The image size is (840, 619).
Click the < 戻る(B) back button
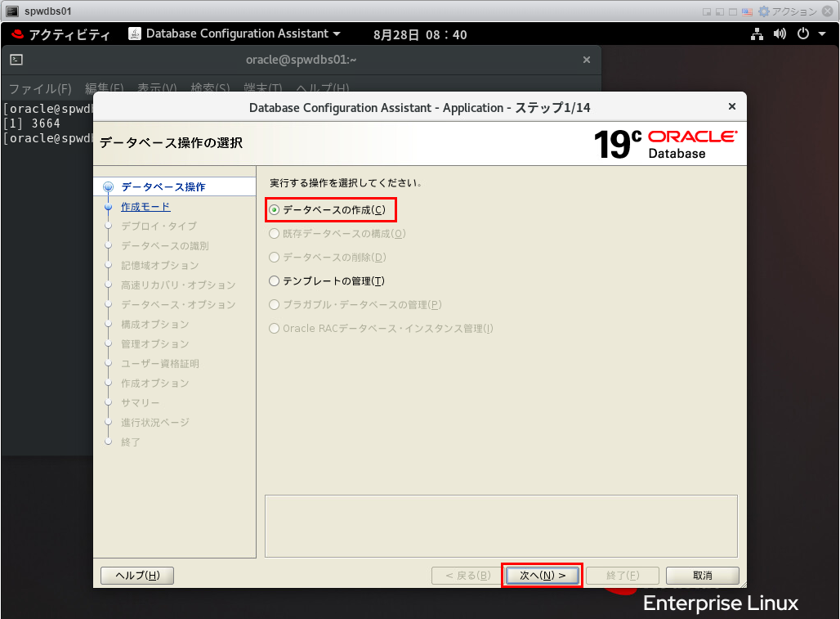tap(467, 575)
